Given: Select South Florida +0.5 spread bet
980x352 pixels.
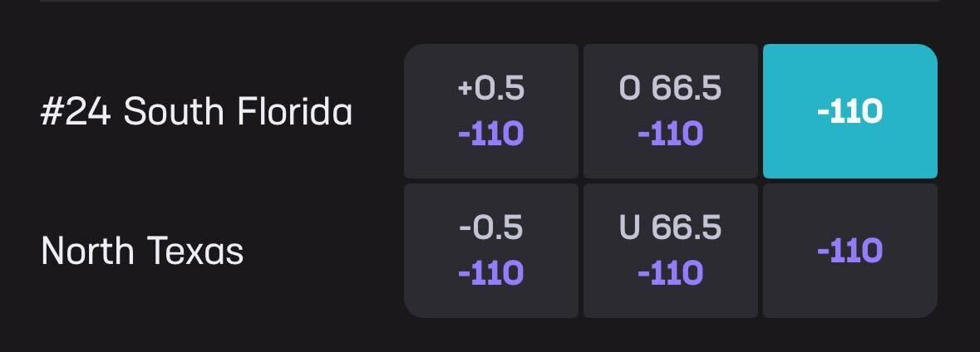Looking at the screenshot, I should point(490,111).
